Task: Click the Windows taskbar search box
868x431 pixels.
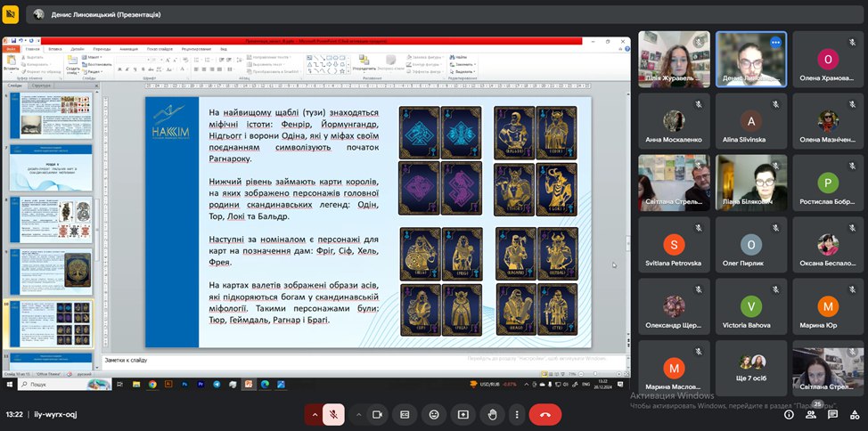Action: click(x=65, y=385)
